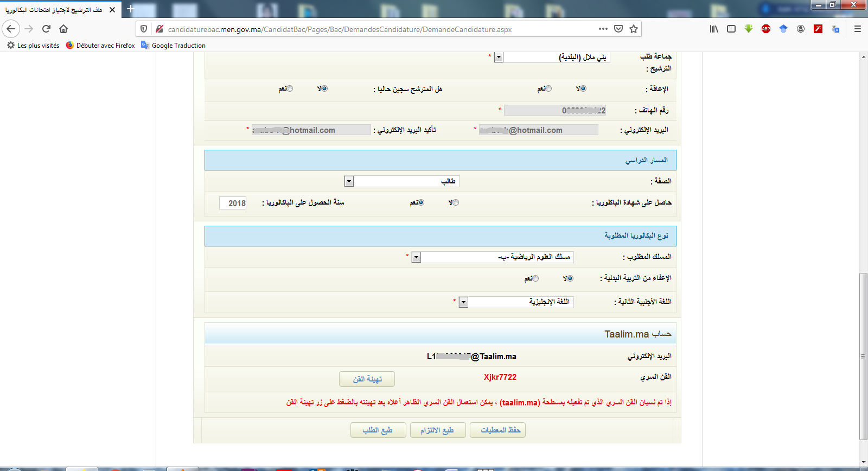
Task: Open the tracking protection shield icon
Action: 144,29
